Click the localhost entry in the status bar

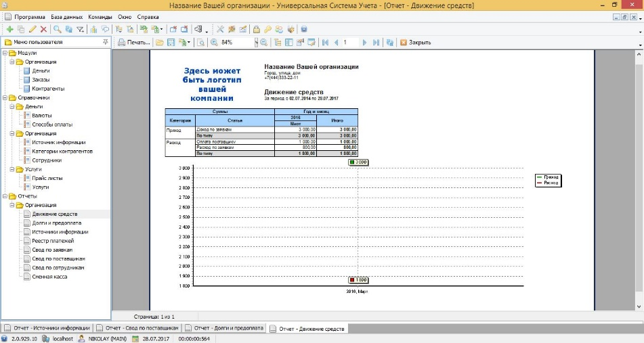pyautogui.click(x=58, y=339)
